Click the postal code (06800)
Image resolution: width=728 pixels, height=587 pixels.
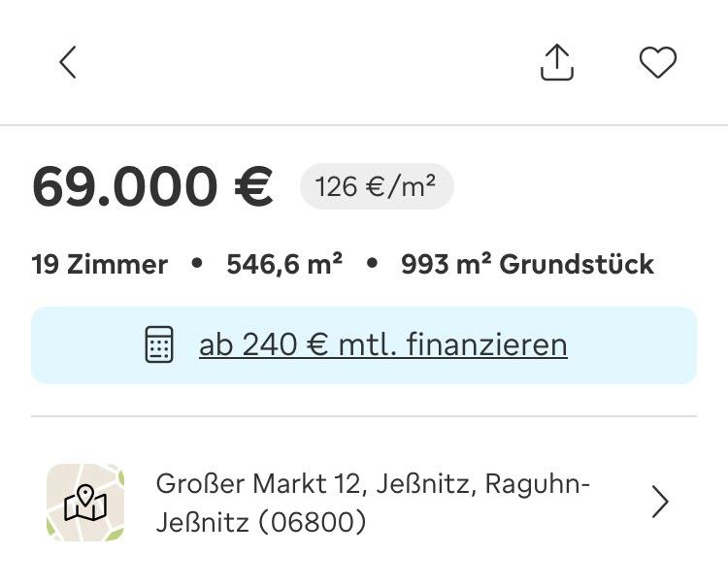(312, 523)
